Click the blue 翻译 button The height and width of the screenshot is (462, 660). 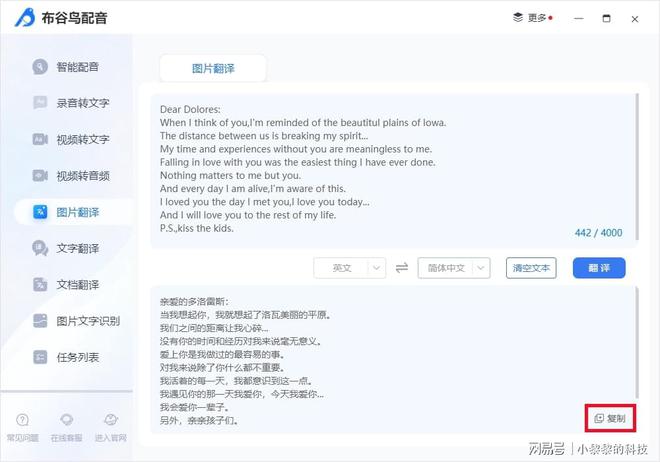point(599,268)
